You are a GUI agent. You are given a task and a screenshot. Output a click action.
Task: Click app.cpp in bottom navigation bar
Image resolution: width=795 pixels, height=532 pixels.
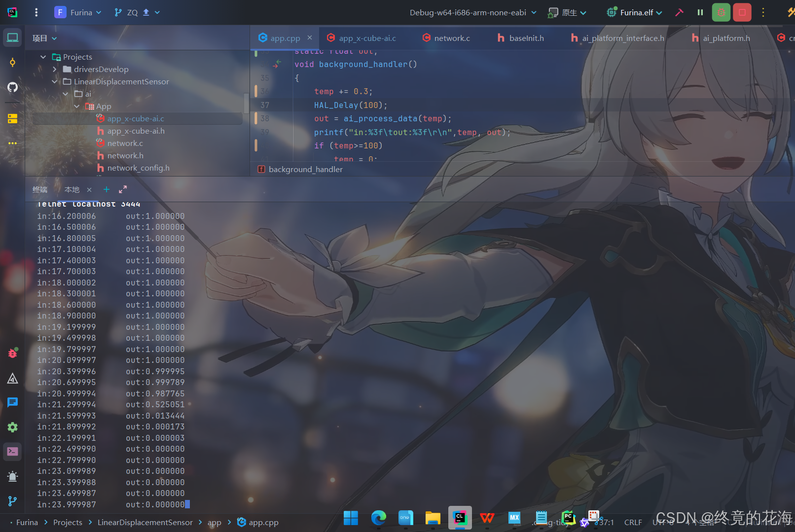click(258, 522)
